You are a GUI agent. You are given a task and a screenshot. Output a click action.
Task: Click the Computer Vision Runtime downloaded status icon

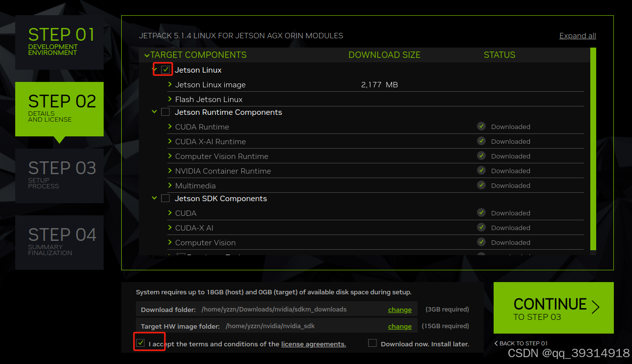pos(481,156)
